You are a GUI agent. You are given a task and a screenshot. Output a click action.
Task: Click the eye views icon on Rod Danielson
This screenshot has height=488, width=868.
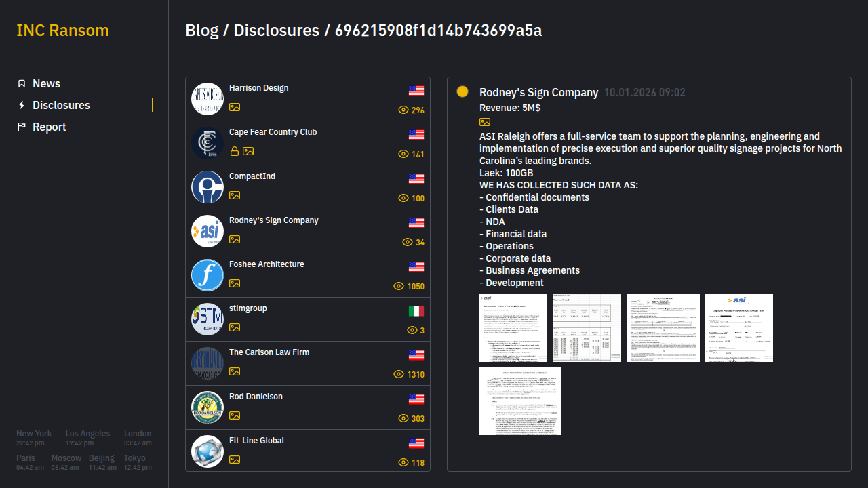403,418
